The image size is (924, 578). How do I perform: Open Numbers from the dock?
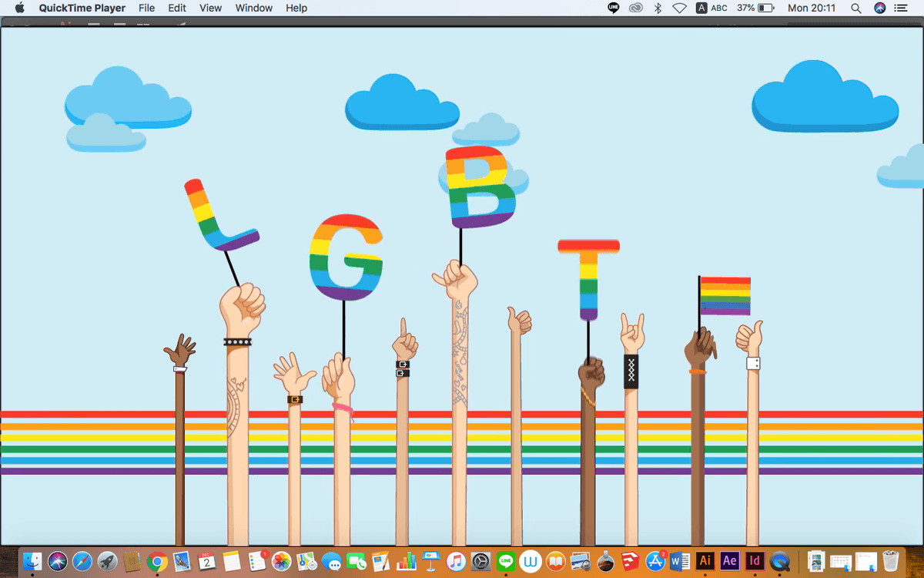[407, 561]
